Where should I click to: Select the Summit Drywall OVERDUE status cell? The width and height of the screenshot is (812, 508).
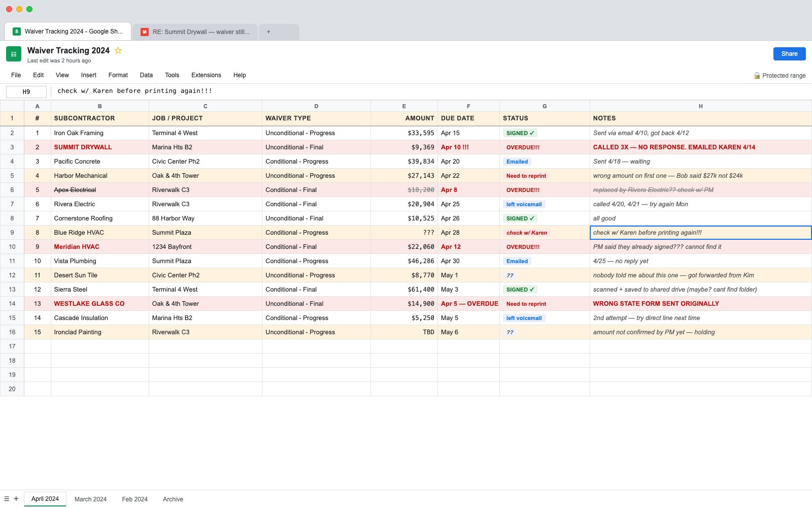(x=545, y=147)
